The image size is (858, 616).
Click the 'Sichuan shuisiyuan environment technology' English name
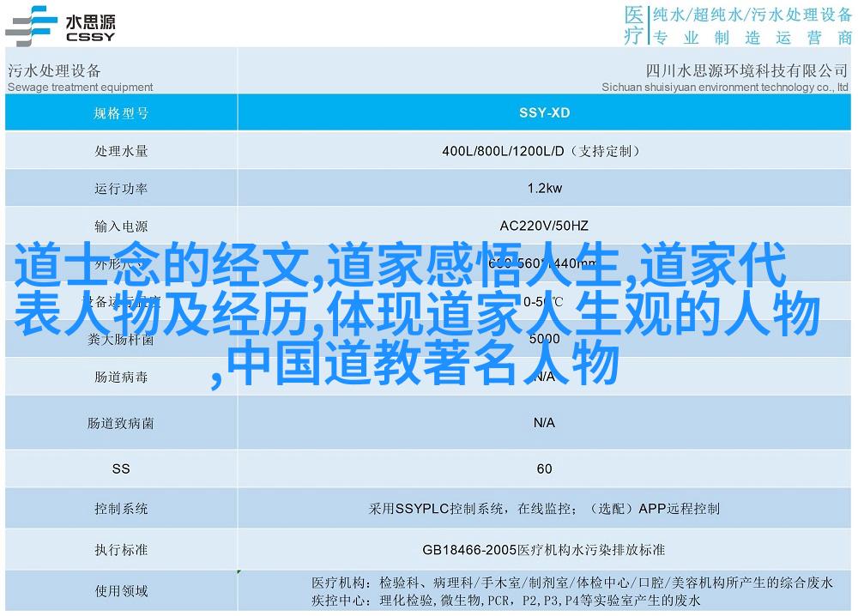click(x=725, y=87)
